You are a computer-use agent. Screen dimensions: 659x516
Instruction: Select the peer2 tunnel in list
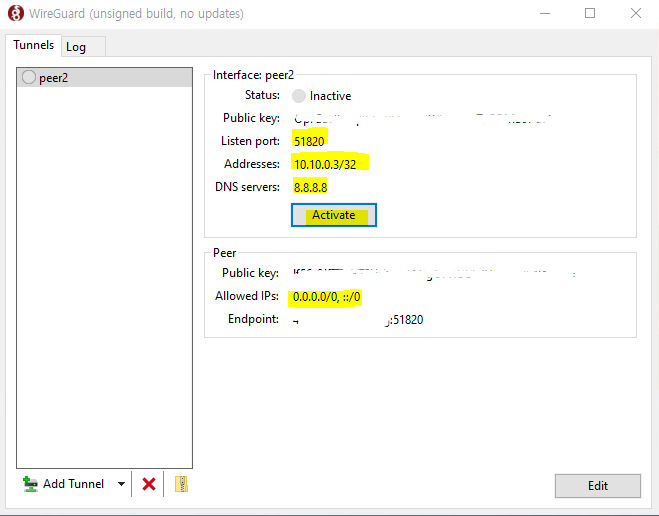coord(105,78)
